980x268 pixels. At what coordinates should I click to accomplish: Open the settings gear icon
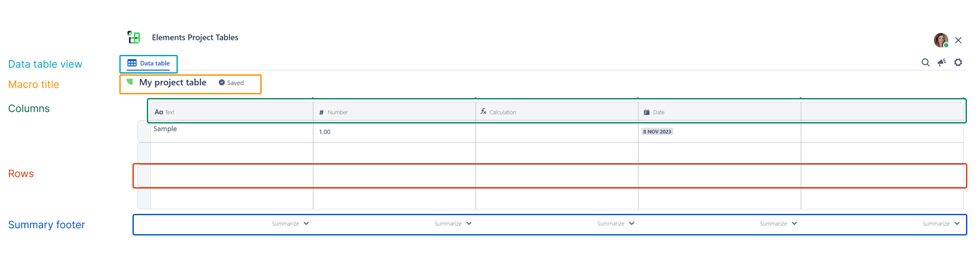tap(958, 62)
